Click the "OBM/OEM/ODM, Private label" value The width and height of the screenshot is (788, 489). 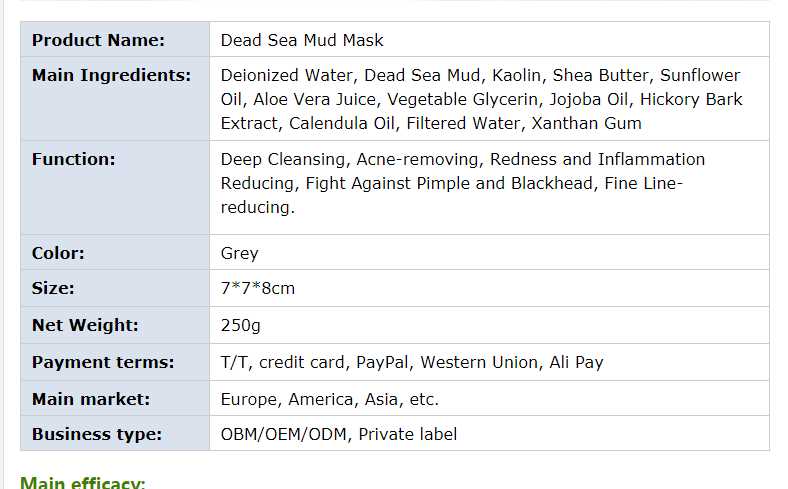point(338,434)
